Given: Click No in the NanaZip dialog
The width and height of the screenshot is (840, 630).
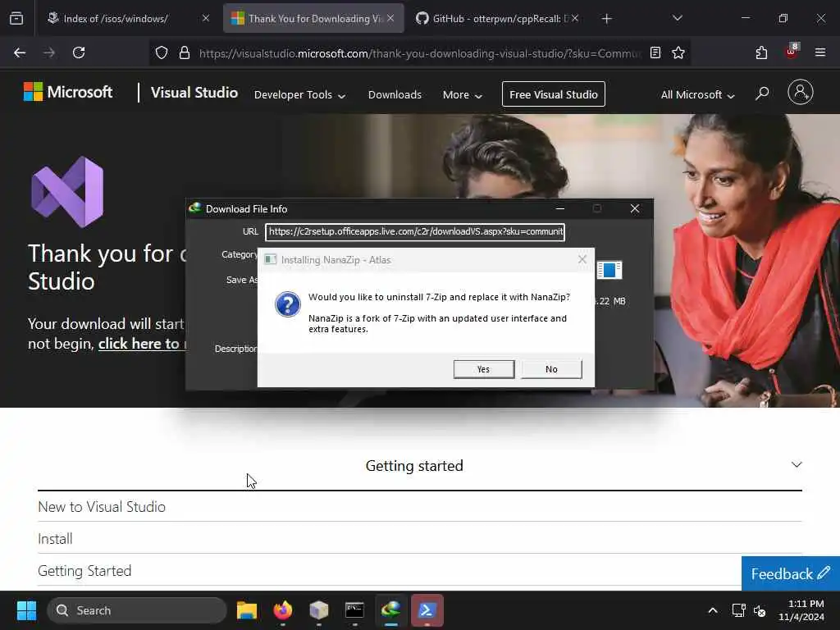Looking at the screenshot, I should (x=551, y=369).
